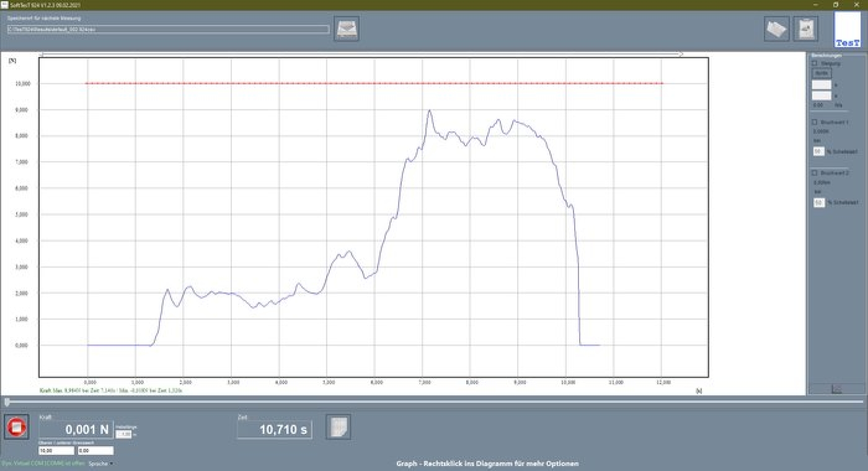Image resolution: width=868 pixels, height=471 pixels.
Task: Click the Berechnungen panel heading
Action: (x=826, y=55)
